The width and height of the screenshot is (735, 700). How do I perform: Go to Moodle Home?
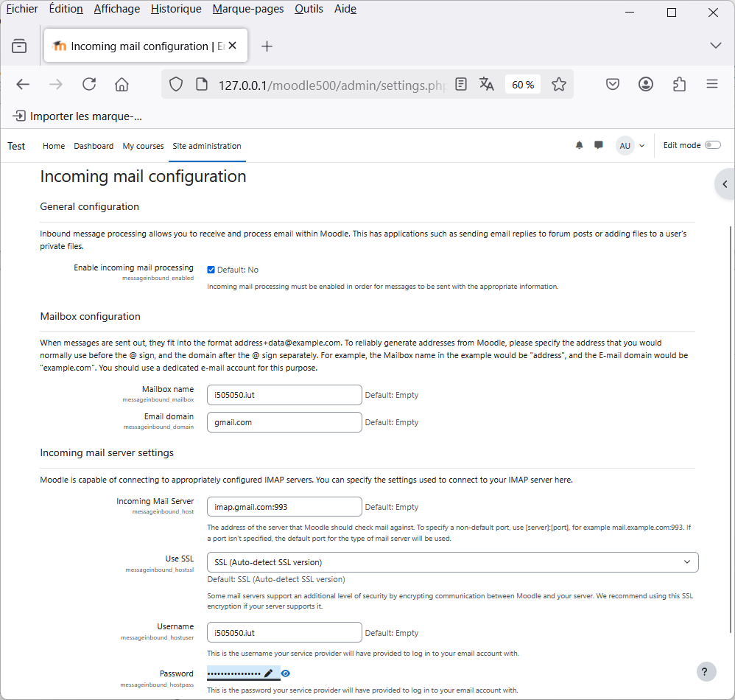(x=54, y=147)
